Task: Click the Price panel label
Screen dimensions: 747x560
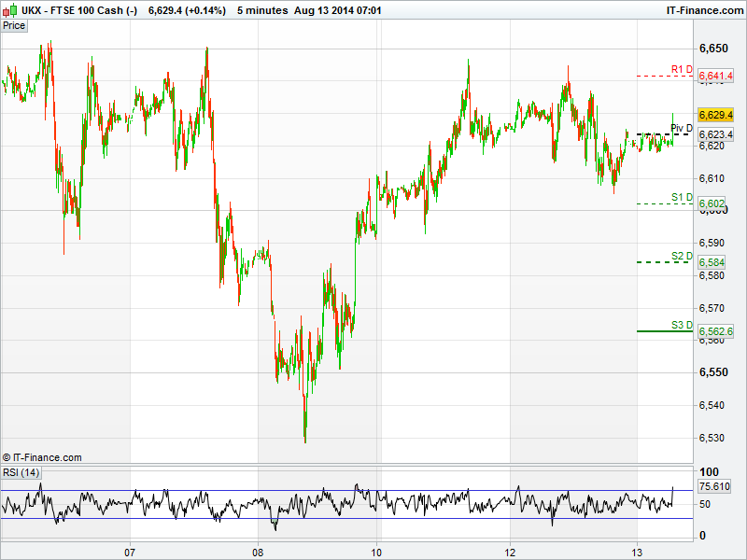Action: click(14, 25)
